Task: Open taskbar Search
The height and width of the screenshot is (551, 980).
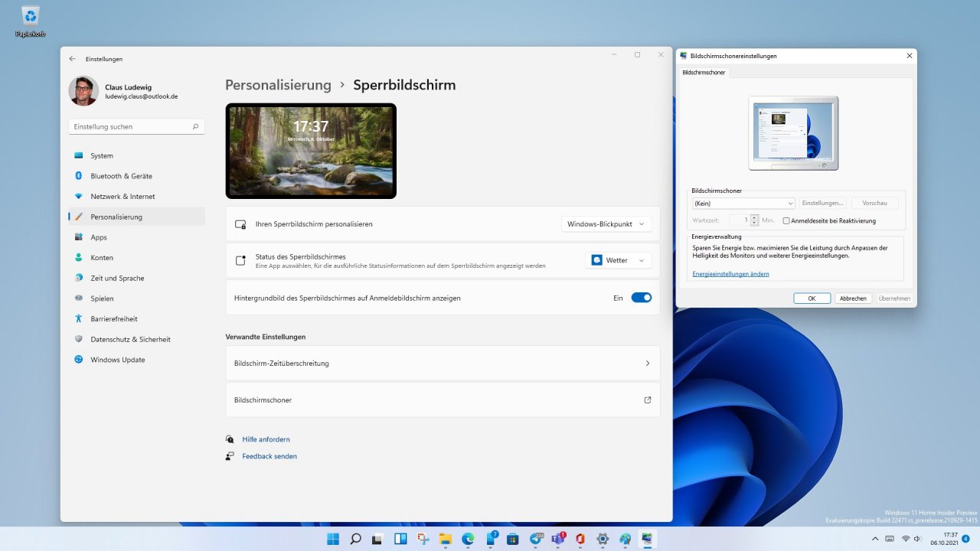Action: pos(355,539)
